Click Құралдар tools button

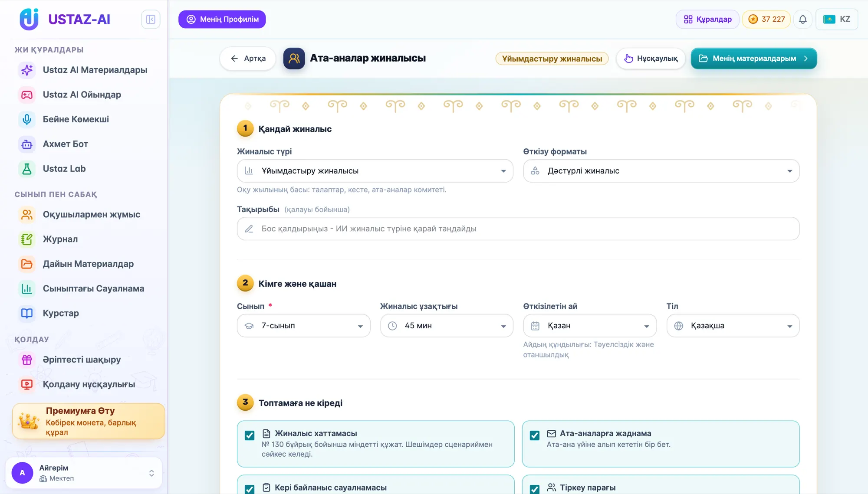tap(707, 19)
